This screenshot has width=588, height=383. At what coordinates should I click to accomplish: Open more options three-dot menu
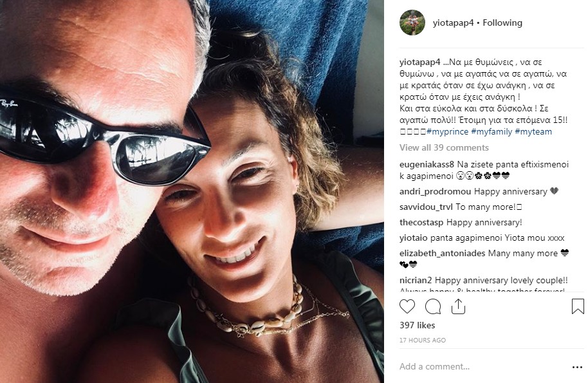pos(577,368)
